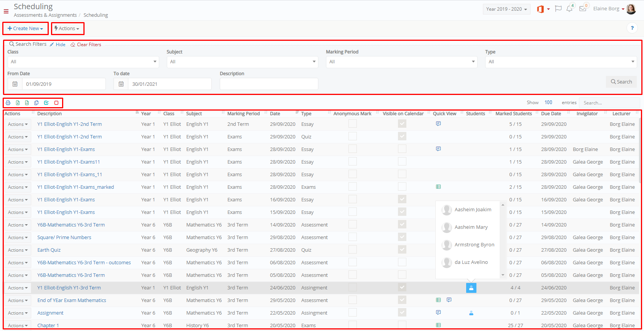This screenshot has height=331, width=644.
Task: Hide the search filters panel
Action: point(58,45)
